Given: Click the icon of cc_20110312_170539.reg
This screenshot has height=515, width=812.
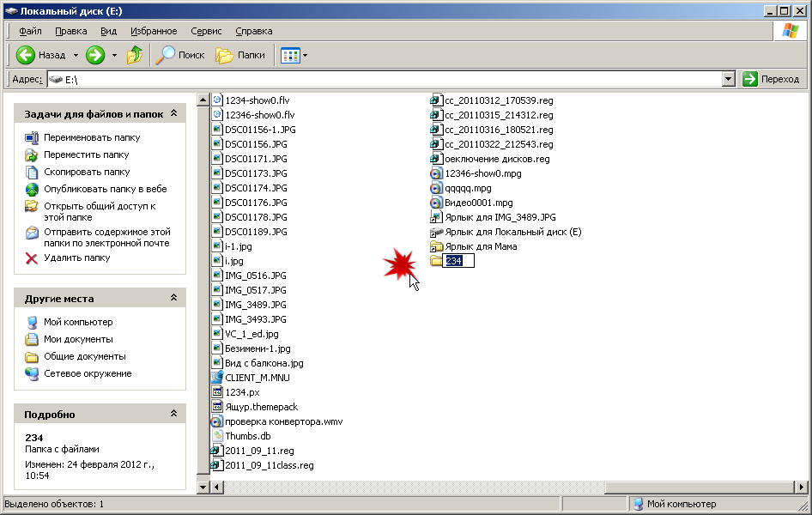Looking at the screenshot, I should pos(437,100).
